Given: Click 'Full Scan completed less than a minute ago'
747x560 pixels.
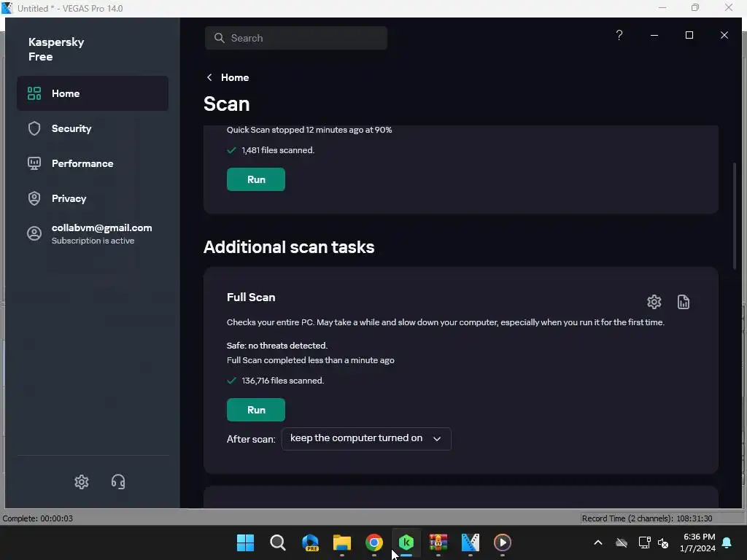Looking at the screenshot, I should pyautogui.click(x=311, y=360).
